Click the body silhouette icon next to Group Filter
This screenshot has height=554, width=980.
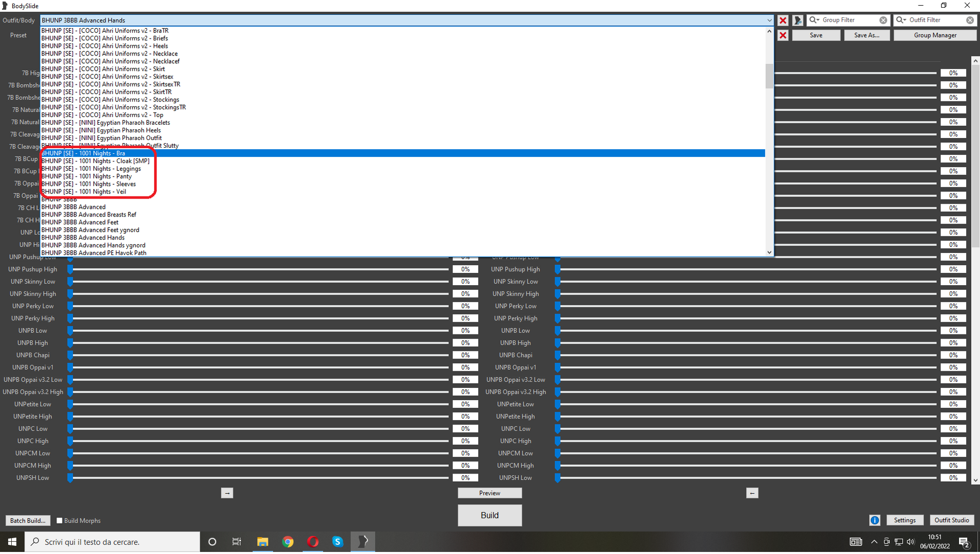pos(798,21)
